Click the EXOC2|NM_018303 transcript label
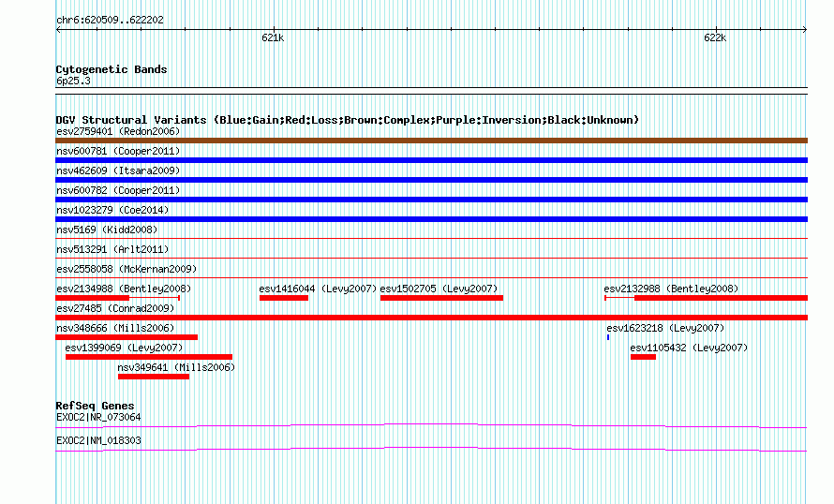 pos(98,440)
